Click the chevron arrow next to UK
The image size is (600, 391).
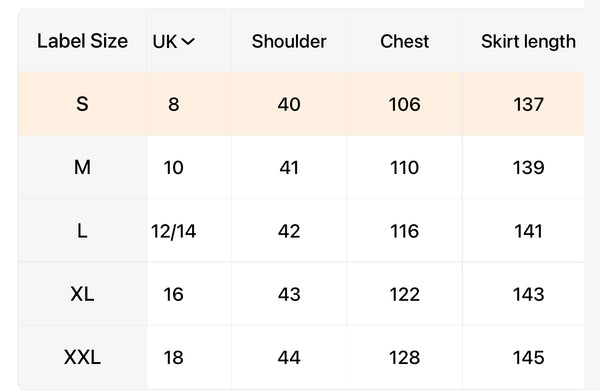(188, 41)
